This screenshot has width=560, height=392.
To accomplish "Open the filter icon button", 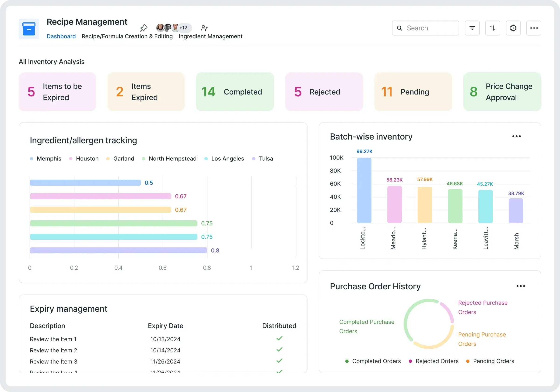I will 472,28.
